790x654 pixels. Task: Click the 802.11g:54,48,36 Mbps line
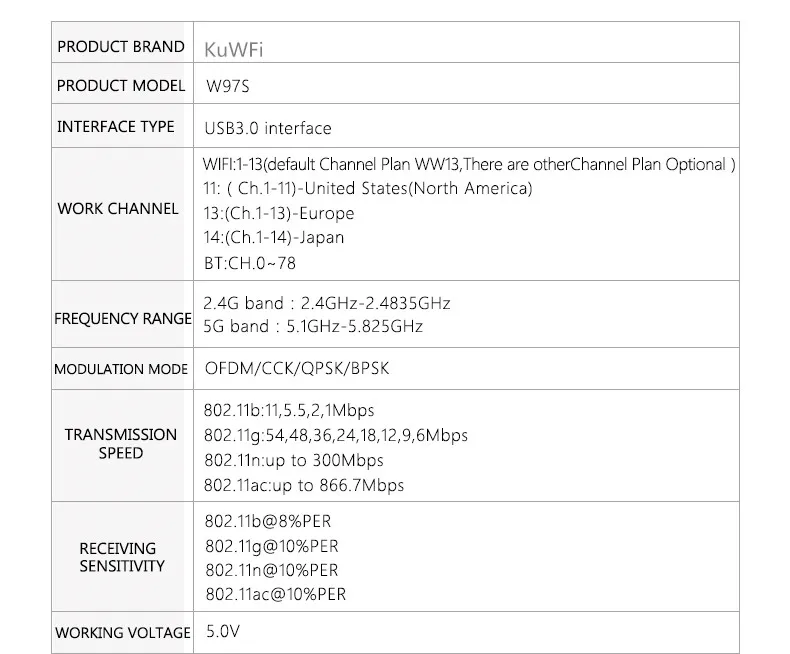click(336, 435)
